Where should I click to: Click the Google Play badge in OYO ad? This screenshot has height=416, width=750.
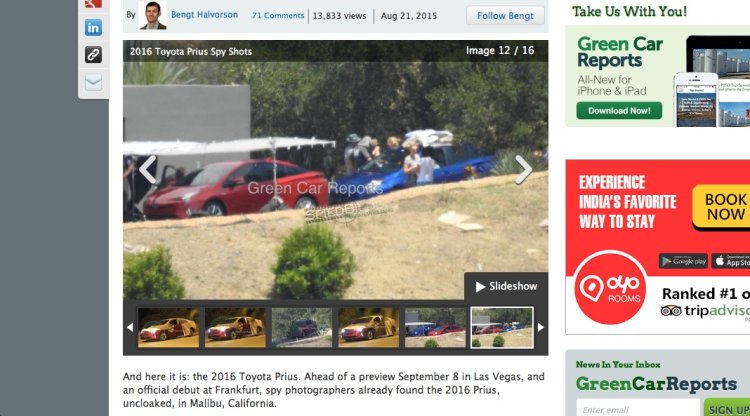pyautogui.click(x=683, y=261)
